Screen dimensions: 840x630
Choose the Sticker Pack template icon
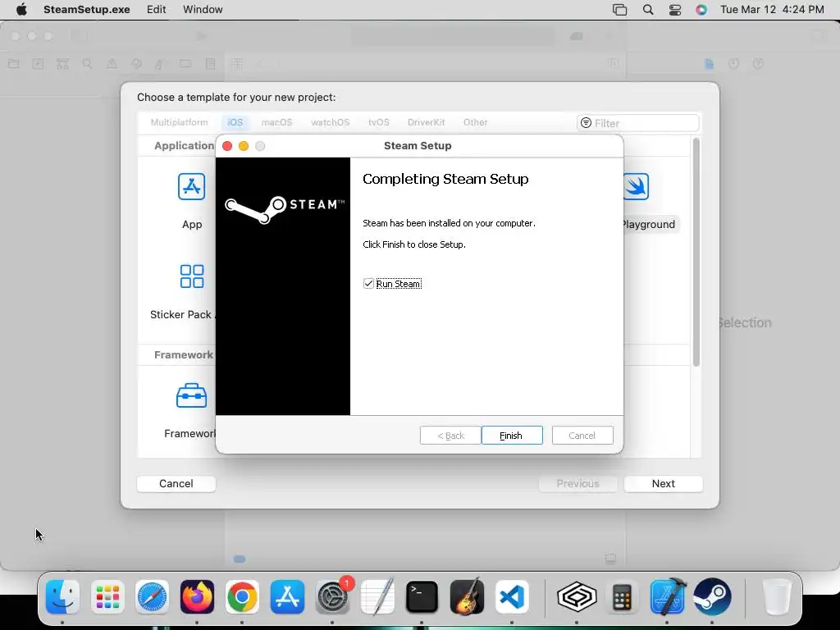click(x=192, y=276)
